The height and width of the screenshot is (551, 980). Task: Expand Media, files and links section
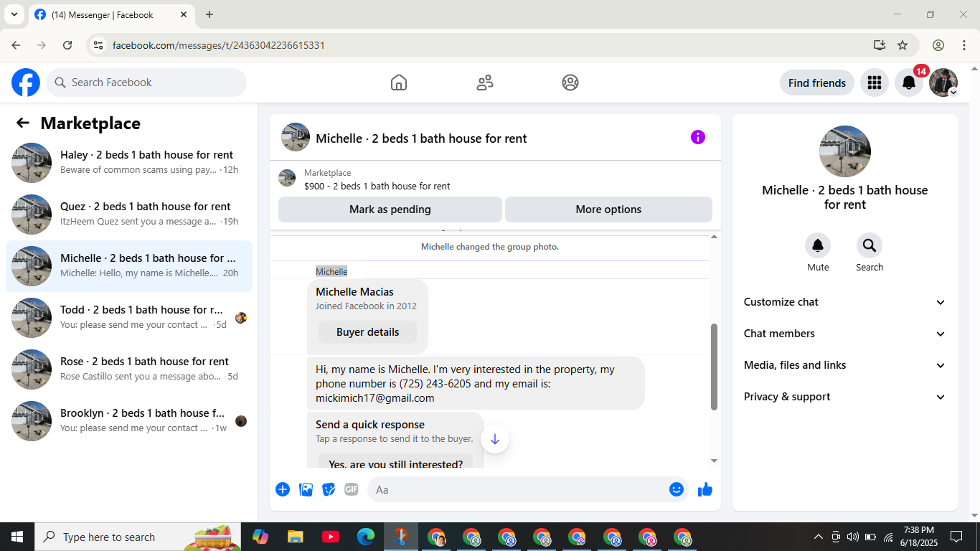click(845, 365)
